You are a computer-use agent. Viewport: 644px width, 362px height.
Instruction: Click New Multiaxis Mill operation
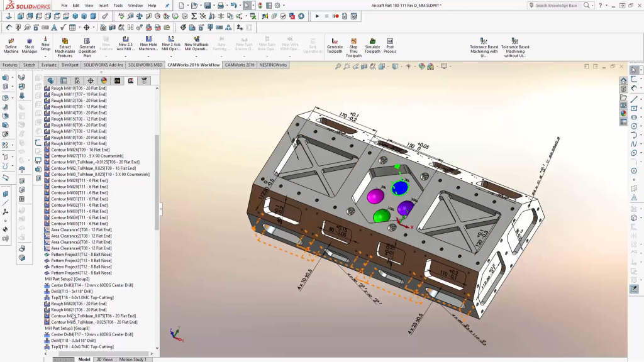click(196, 45)
